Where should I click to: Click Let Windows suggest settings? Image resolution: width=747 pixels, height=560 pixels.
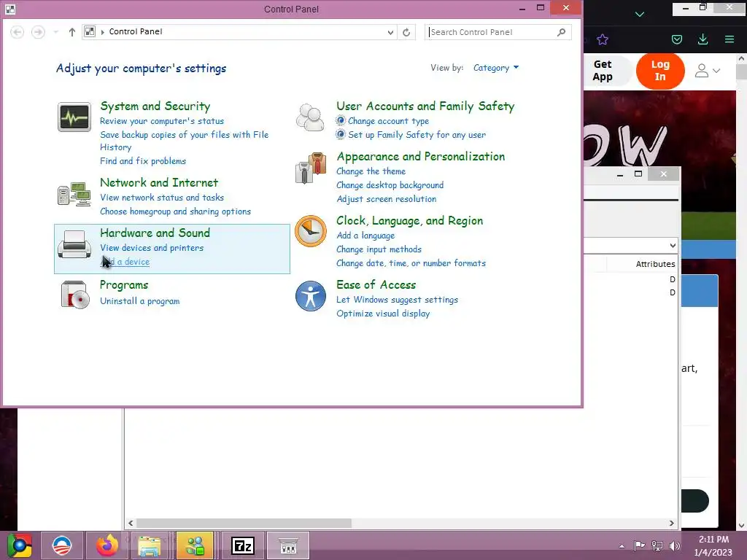(x=397, y=300)
